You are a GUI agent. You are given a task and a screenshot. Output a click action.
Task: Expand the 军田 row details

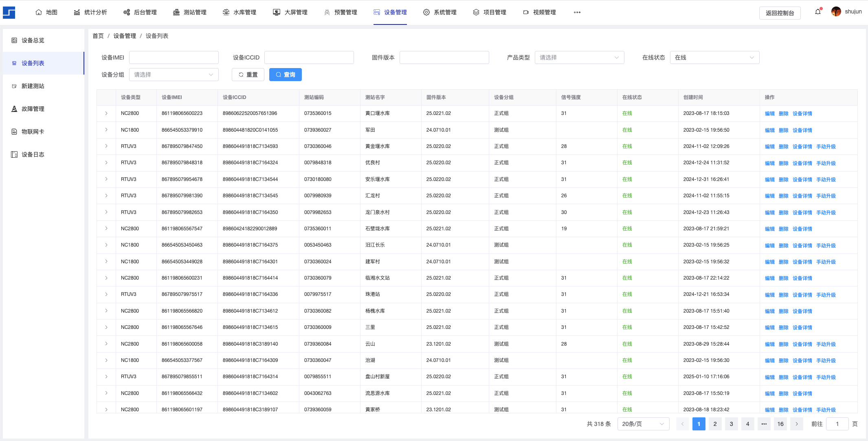(106, 130)
